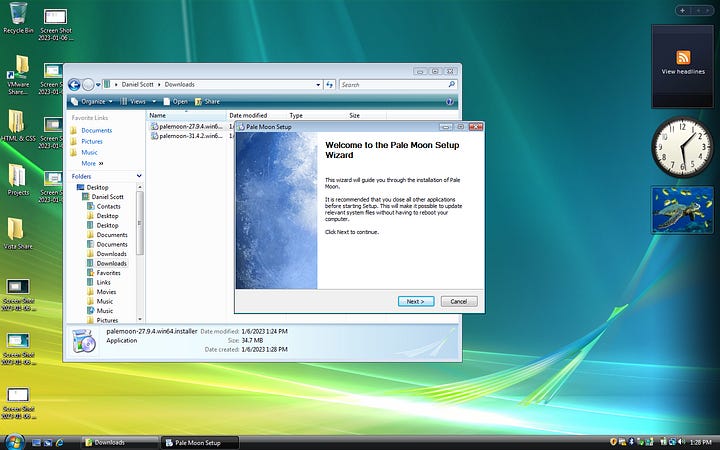This screenshot has width=720, height=450.
Task: Click the analog clock gadget
Action: coord(682,147)
